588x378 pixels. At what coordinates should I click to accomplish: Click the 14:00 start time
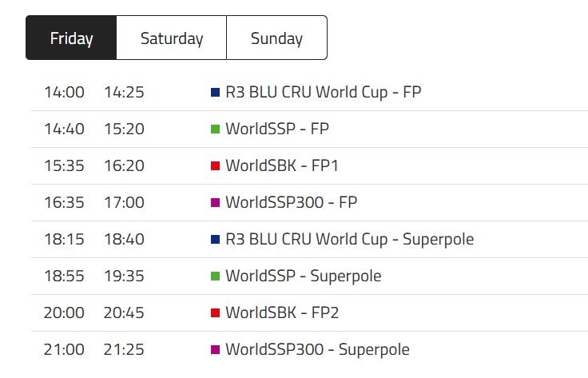(64, 92)
